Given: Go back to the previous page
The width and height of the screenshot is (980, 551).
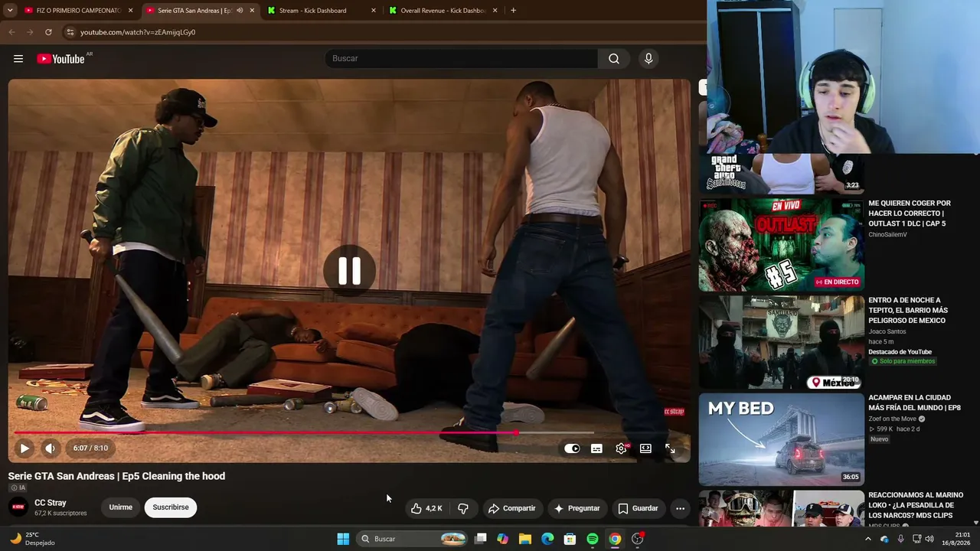Looking at the screenshot, I should 11,32.
